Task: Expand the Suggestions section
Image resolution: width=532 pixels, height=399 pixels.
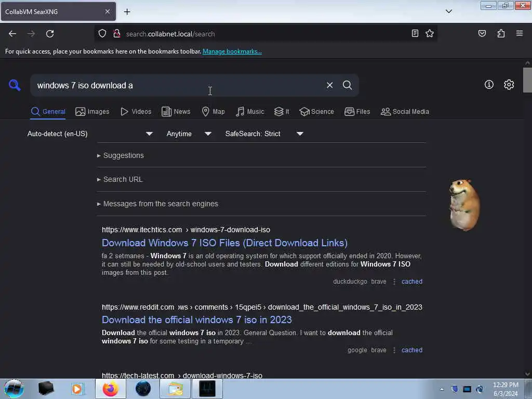Action: point(121,155)
